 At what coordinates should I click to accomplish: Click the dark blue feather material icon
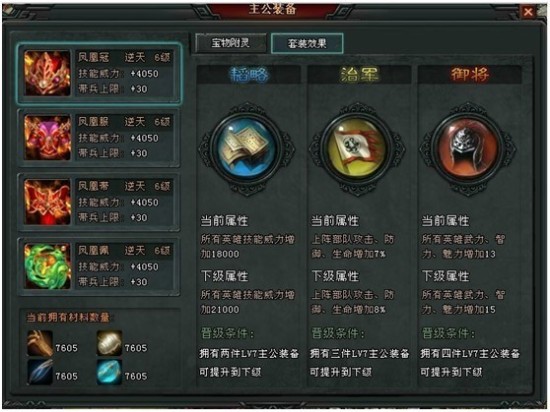tap(40, 372)
